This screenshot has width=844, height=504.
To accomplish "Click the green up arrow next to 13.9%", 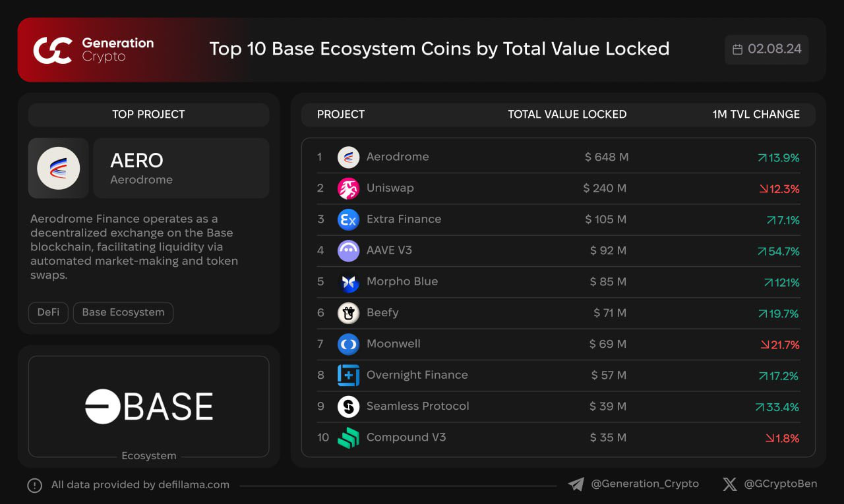I will point(762,158).
